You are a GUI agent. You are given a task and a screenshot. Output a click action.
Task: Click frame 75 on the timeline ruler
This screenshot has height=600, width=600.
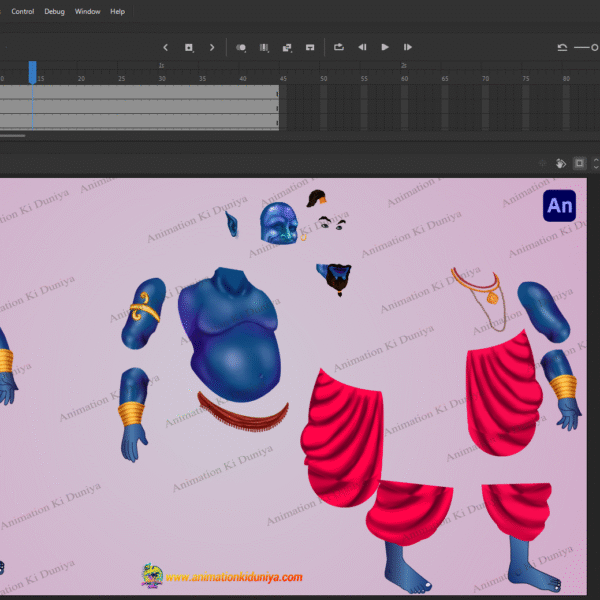[x=526, y=78]
